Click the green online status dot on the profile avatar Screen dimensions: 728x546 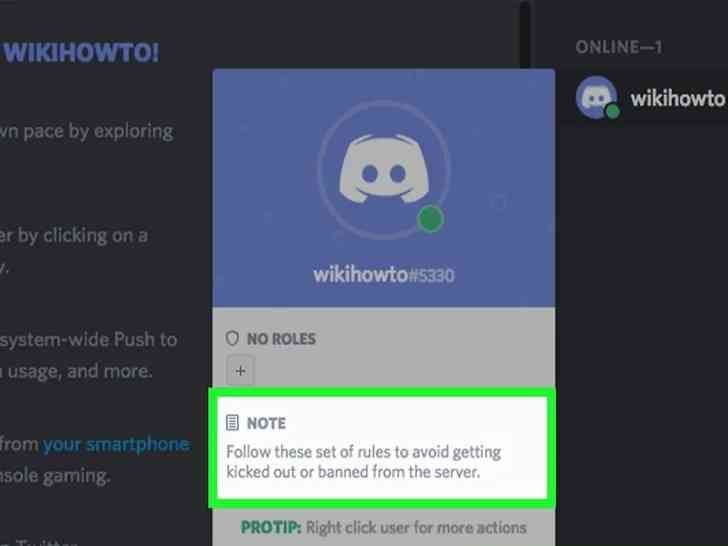coord(430,219)
